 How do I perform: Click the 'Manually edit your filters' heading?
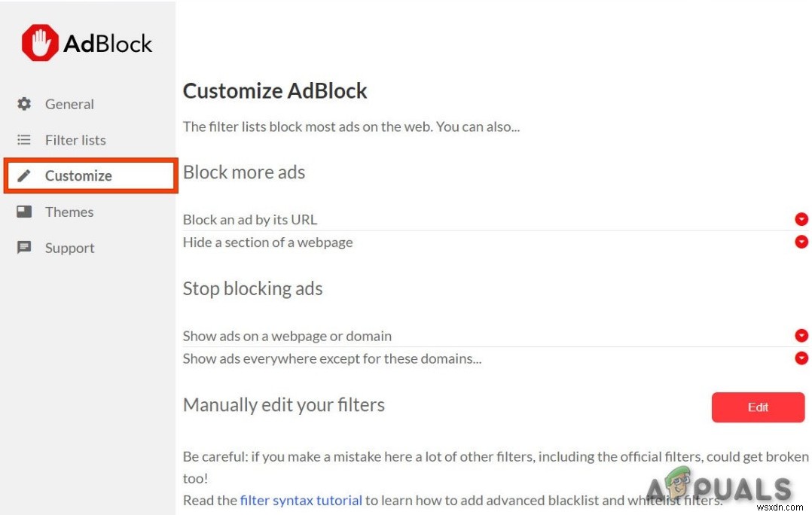tap(283, 405)
